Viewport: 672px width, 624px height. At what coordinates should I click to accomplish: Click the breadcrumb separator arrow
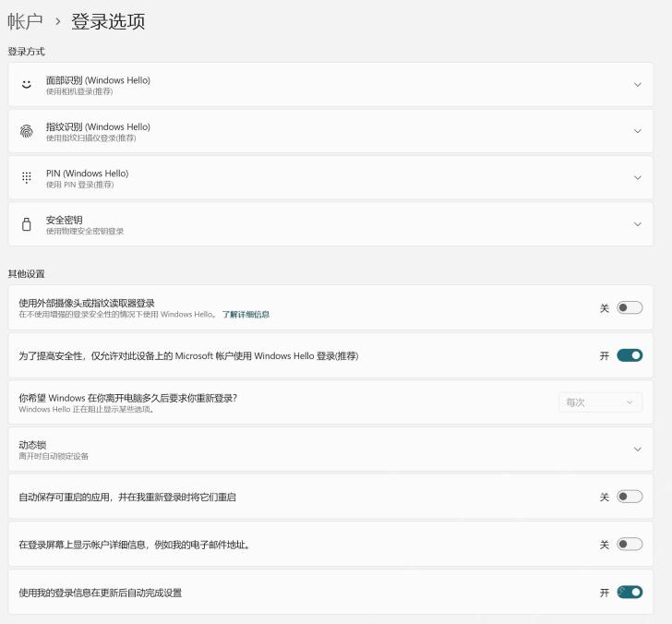point(58,21)
